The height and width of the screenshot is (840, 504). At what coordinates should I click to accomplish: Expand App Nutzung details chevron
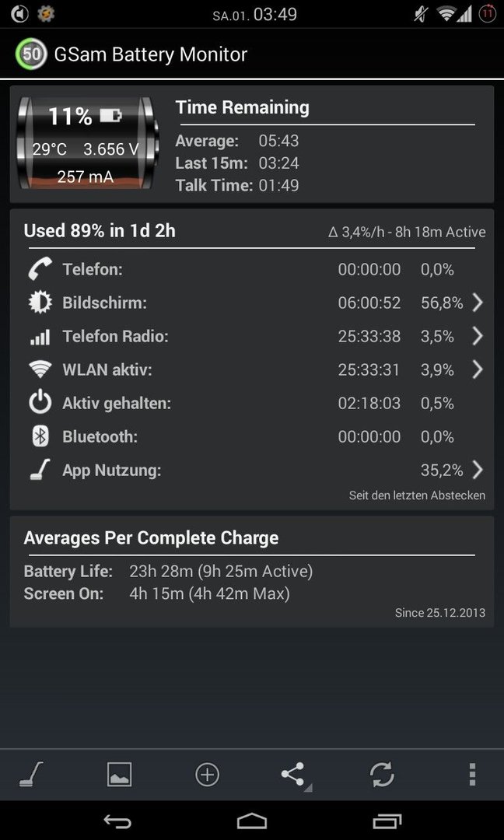[x=478, y=471]
